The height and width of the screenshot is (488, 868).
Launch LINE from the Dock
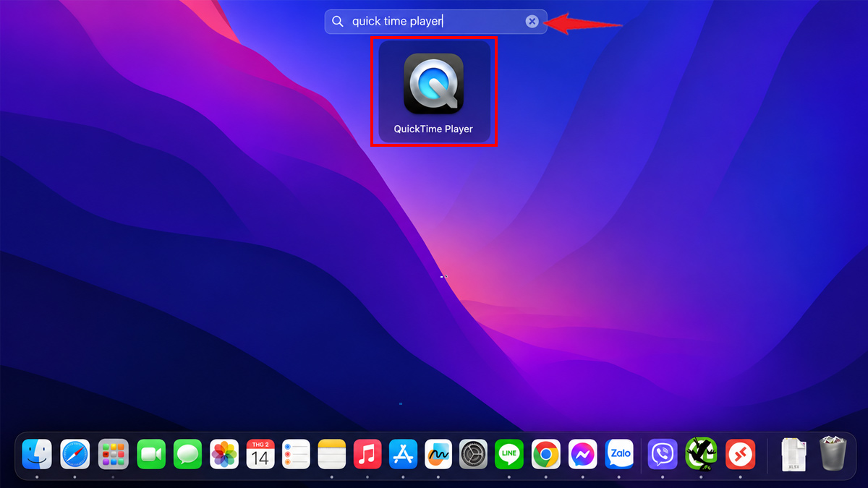(x=509, y=454)
